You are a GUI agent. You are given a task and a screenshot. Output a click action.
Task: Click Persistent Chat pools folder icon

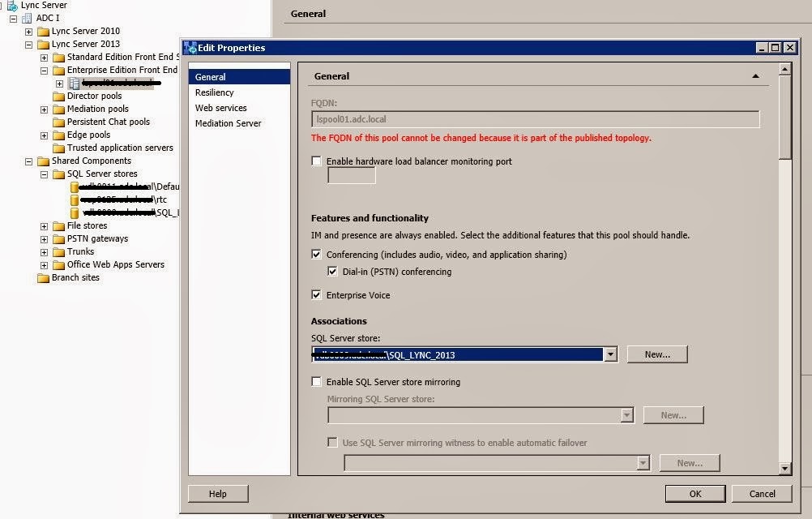pos(59,122)
